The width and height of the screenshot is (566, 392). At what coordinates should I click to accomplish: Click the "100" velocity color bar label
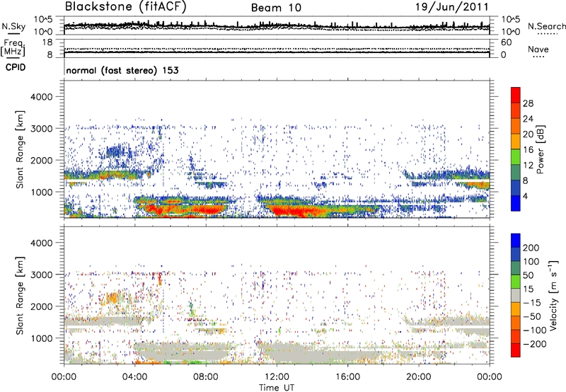(531, 262)
